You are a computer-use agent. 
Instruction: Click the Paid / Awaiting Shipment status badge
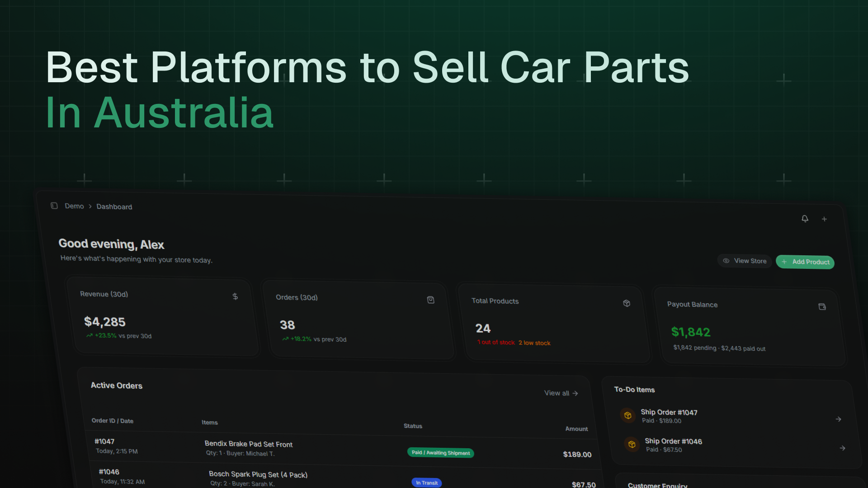pyautogui.click(x=441, y=453)
